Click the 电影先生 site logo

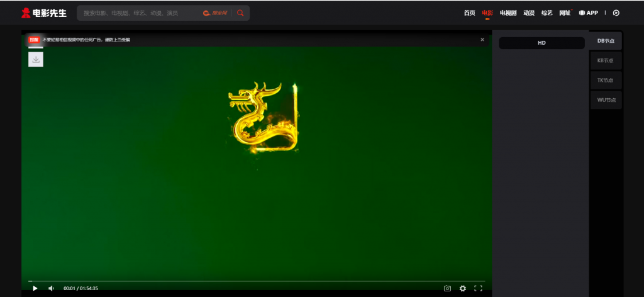44,13
